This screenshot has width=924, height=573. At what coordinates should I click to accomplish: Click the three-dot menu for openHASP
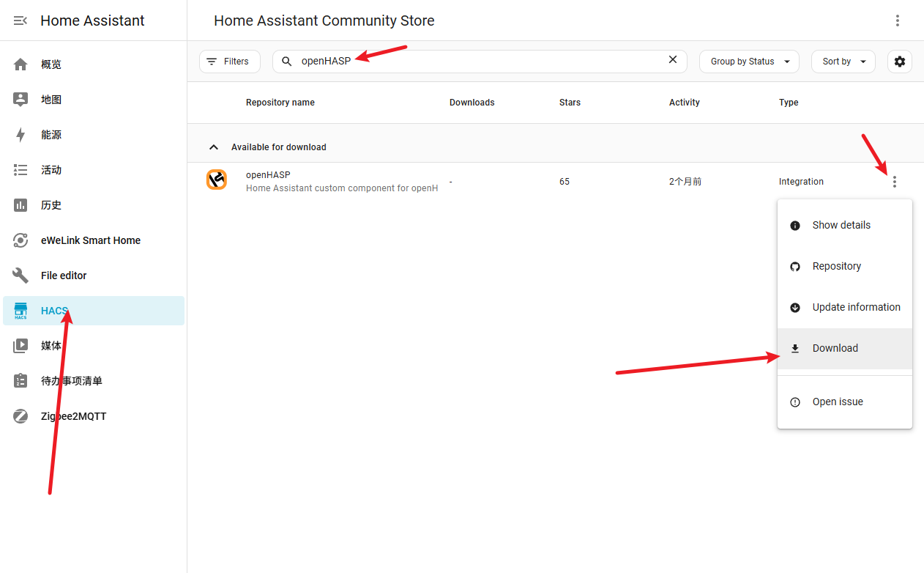[895, 182]
